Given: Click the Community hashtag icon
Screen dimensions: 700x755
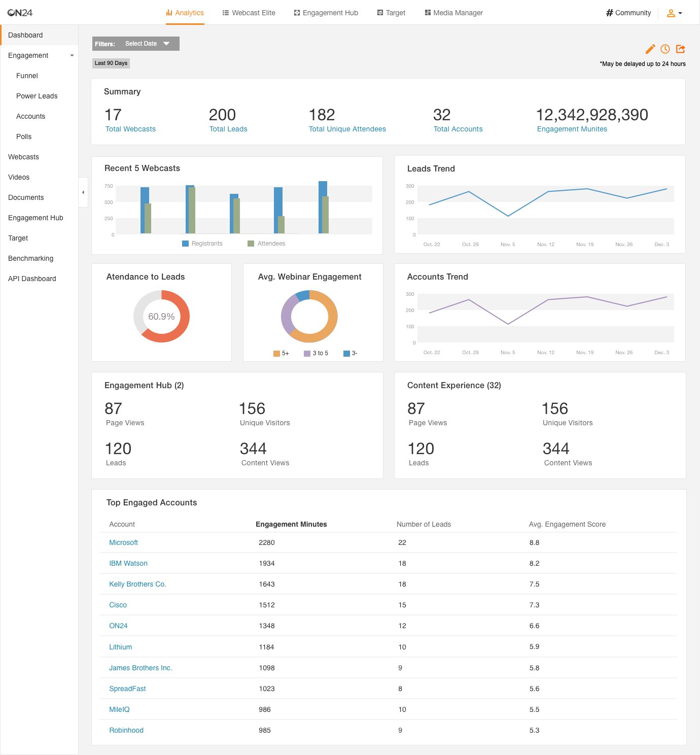Looking at the screenshot, I should pyautogui.click(x=609, y=13).
